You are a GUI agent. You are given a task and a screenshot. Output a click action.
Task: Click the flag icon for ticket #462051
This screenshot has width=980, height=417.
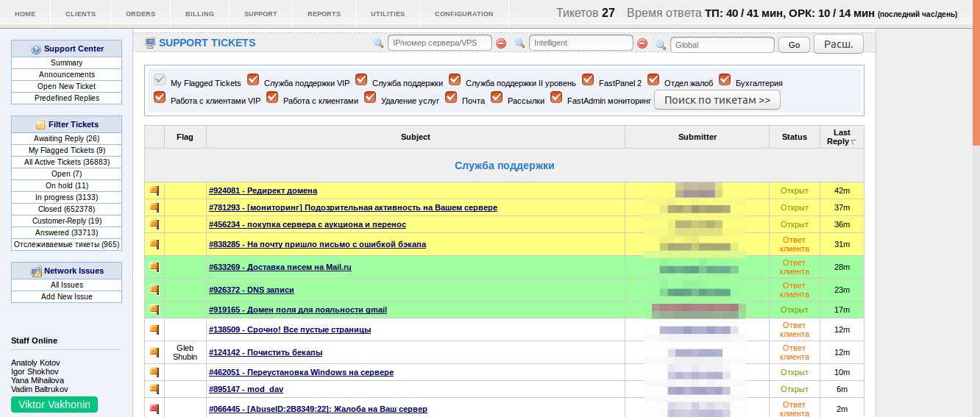[x=155, y=372]
